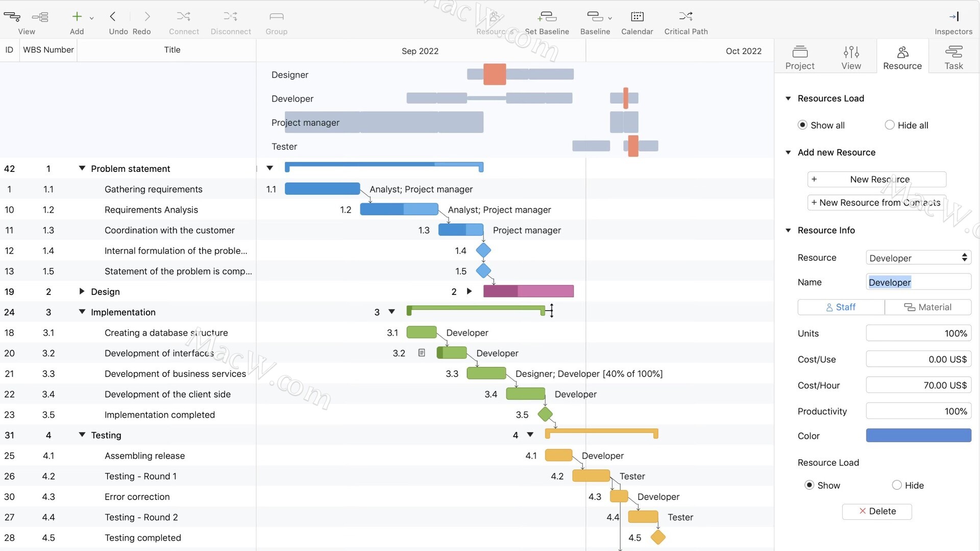The width and height of the screenshot is (980, 551).
Task: Select Hide under Resource Load
Action: [897, 485]
